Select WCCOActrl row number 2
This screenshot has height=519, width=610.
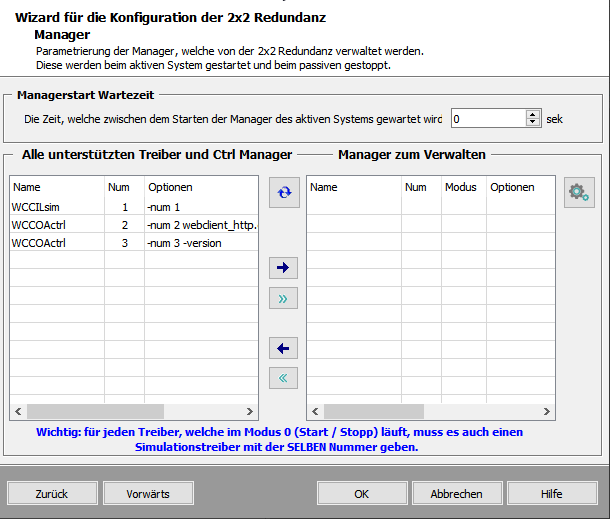pos(56,225)
